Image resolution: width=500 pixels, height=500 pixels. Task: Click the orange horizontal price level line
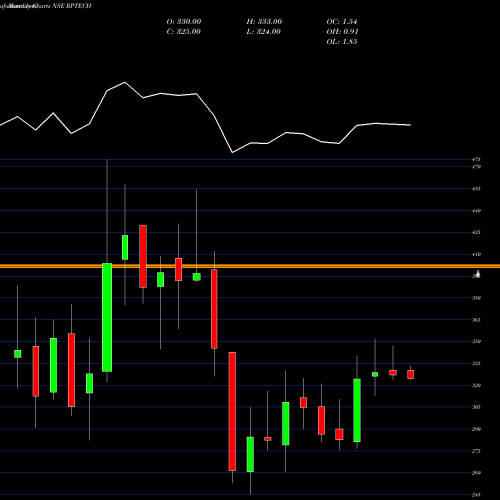point(250,266)
